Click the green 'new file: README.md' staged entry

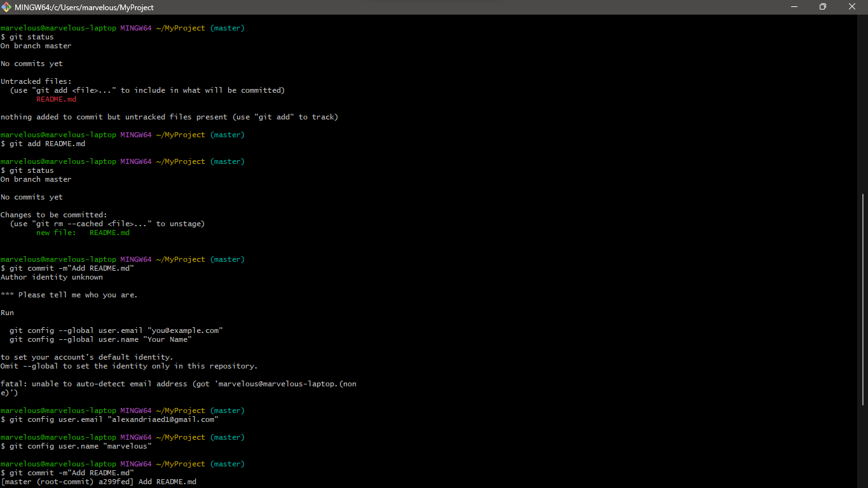[83, 233]
